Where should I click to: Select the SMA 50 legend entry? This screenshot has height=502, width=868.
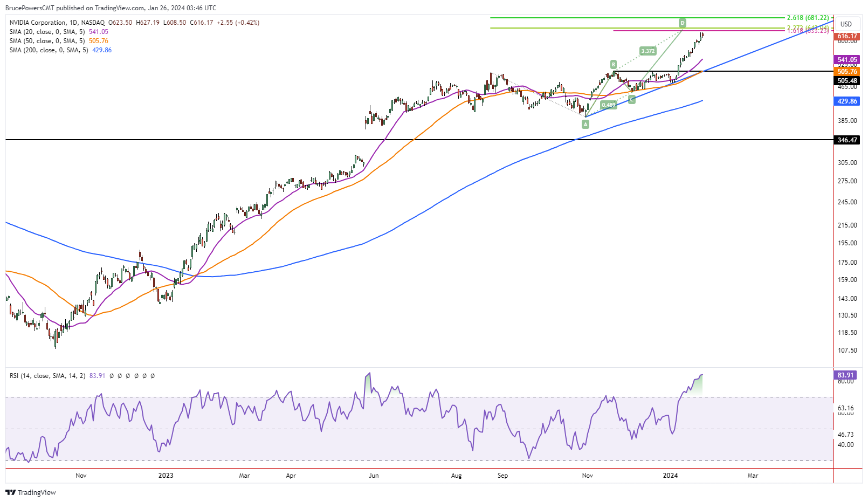pyautogui.click(x=59, y=41)
